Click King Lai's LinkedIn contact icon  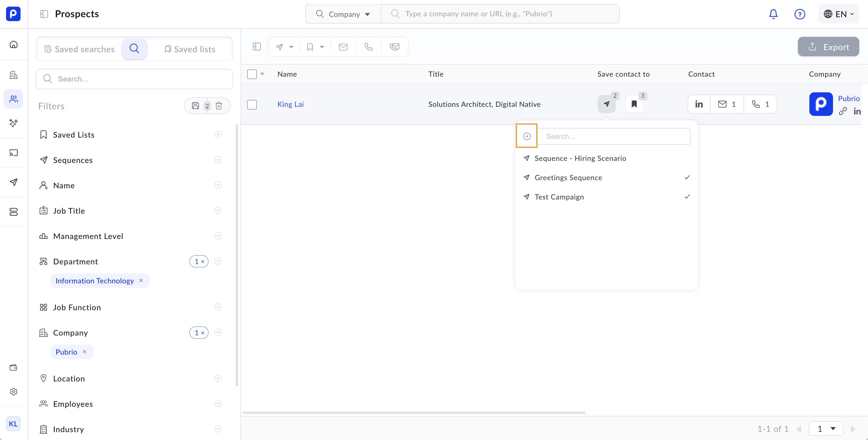click(x=699, y=104)
